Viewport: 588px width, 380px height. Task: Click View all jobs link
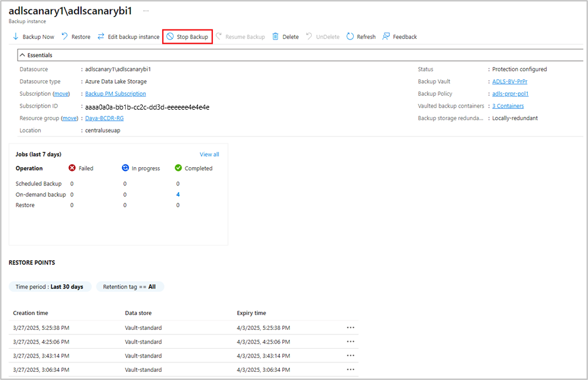[209, 155]
